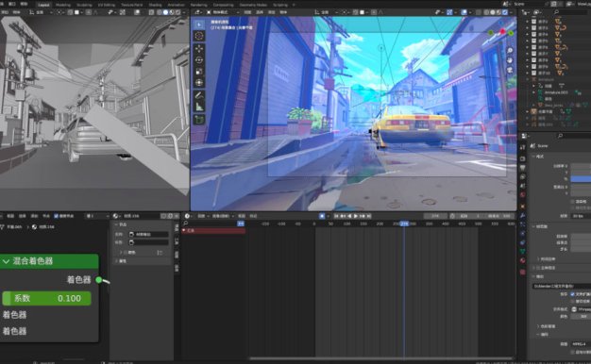Toggle the Stereoscopy panel checkbox
This screenshot has height=364, width=591.
[538, 268]
